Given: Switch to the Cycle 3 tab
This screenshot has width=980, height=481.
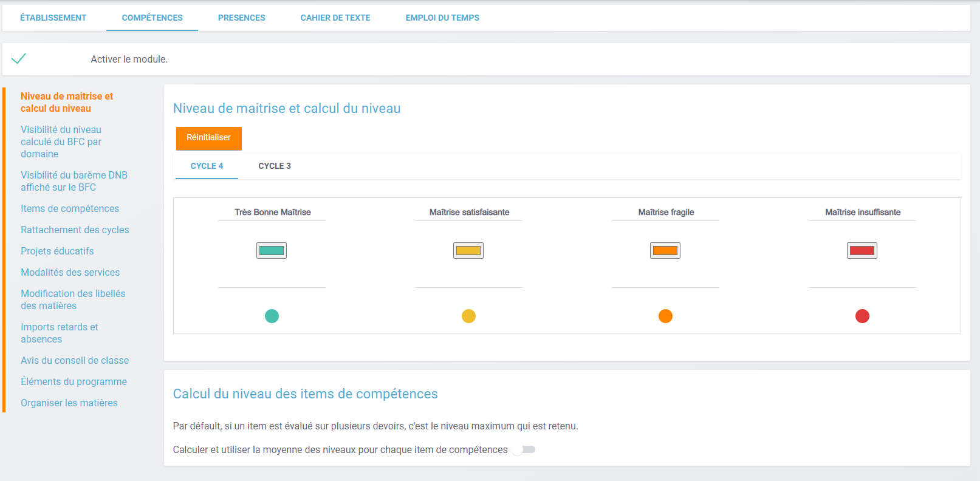Looking at the screenshot, I should point(275,166).
